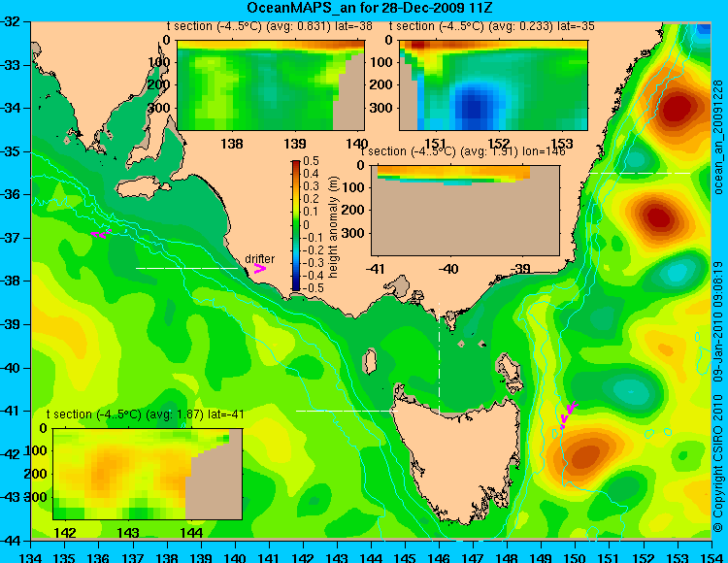
Task: Click the 0 tick on the color bar
Action: [306, 224]
